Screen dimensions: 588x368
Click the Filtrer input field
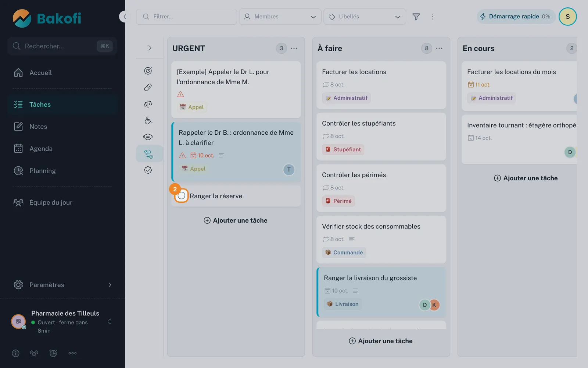click(186, 17)
